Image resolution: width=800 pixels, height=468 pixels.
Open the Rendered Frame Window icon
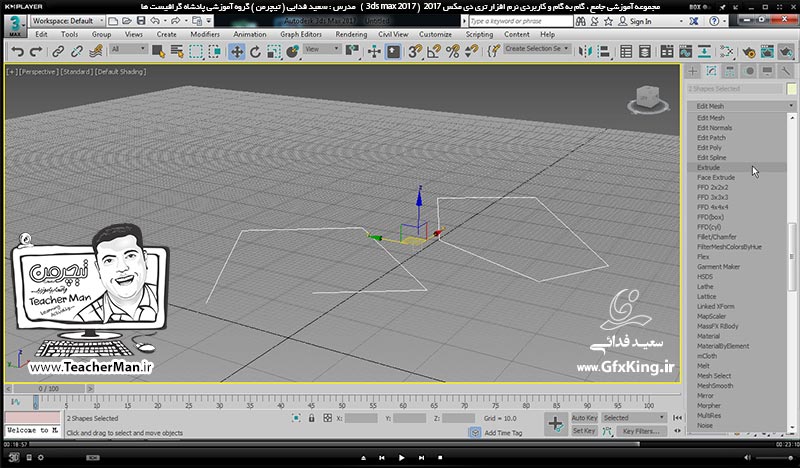coord(767,51)
